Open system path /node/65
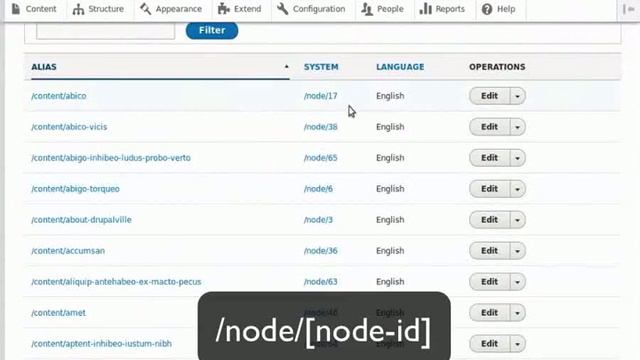The width and height of the screenshot is (640, 360). pyautogui.click(x=320, y=158)
